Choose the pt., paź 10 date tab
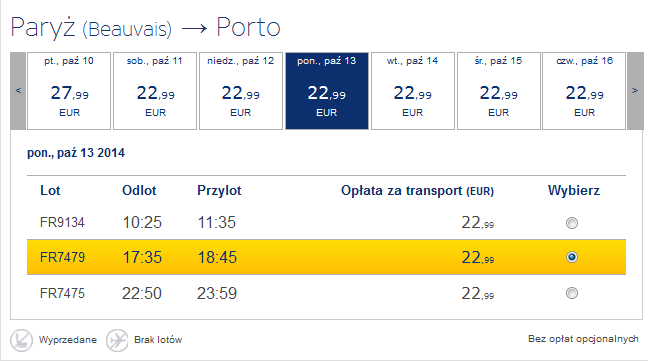This screenshot has height=361, width=648. pos(69,91)
